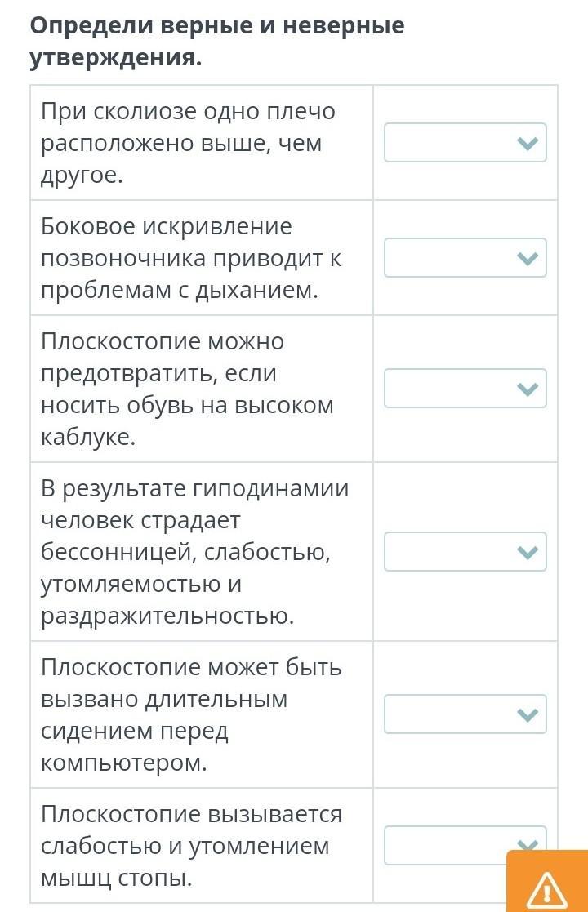Click chevron arrow for high heels statement
Image resolution: width=588 pixels, height=912 pixels.
[528, 389]
